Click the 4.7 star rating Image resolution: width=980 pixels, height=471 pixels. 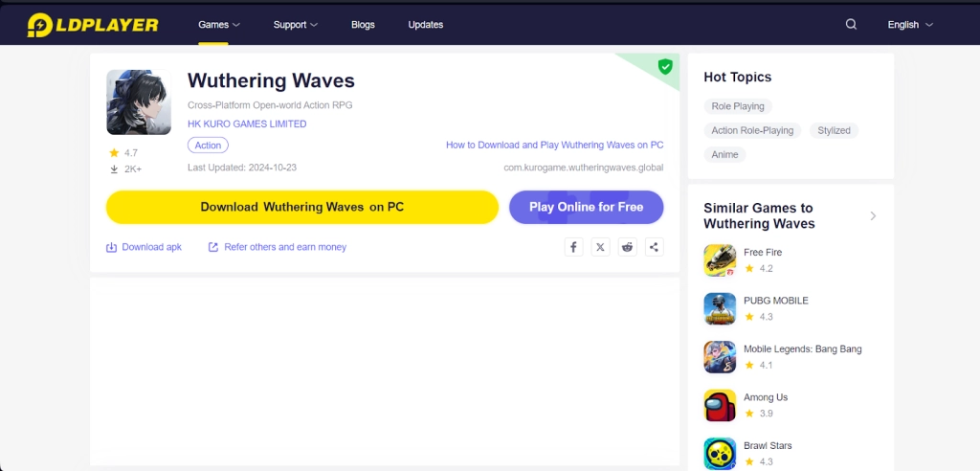point(123,152)
